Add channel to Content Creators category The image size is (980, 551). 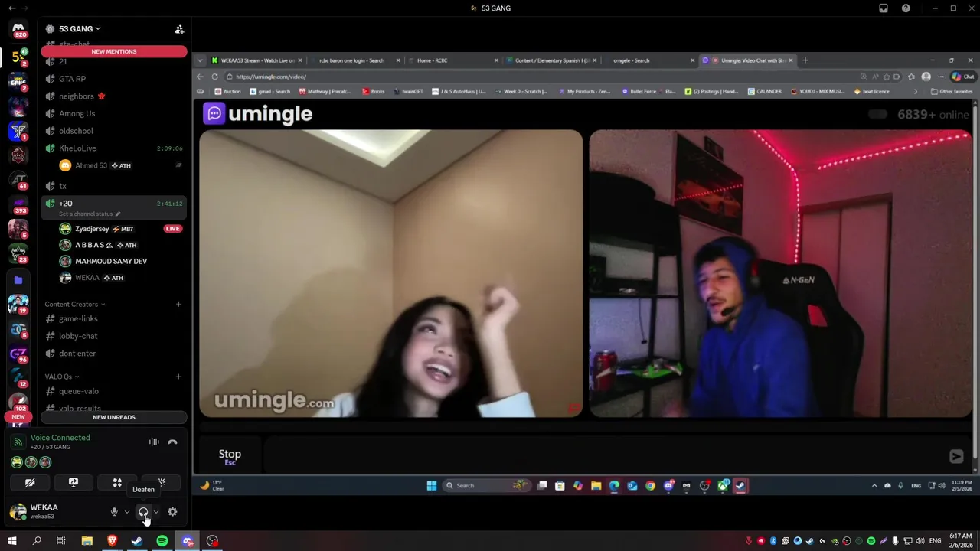[178, 304]
